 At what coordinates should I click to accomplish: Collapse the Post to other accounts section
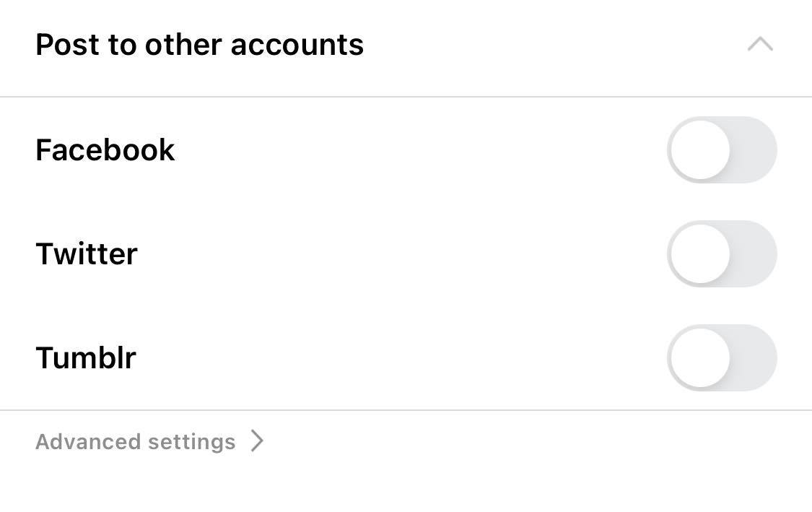click(760, 45)
